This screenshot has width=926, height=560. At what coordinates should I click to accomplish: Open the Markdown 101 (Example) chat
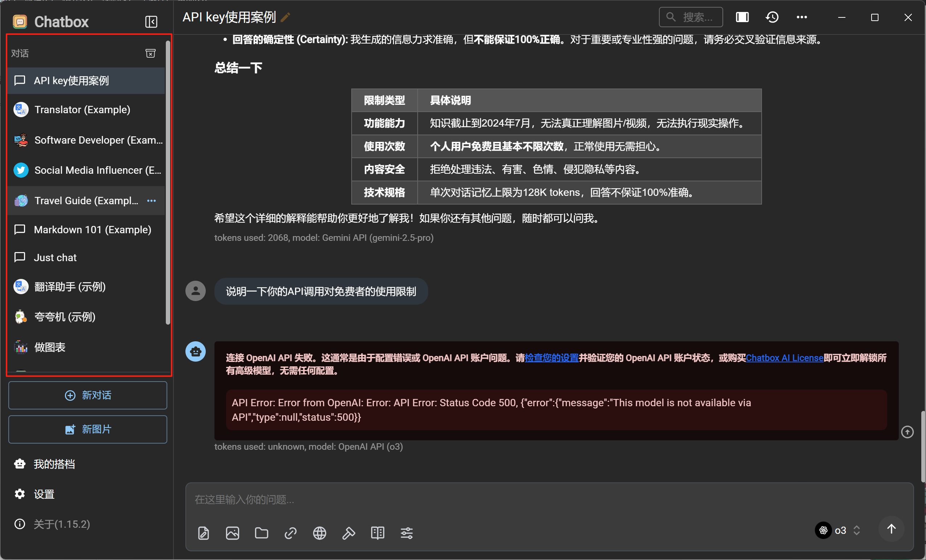(x=93, y=230)
